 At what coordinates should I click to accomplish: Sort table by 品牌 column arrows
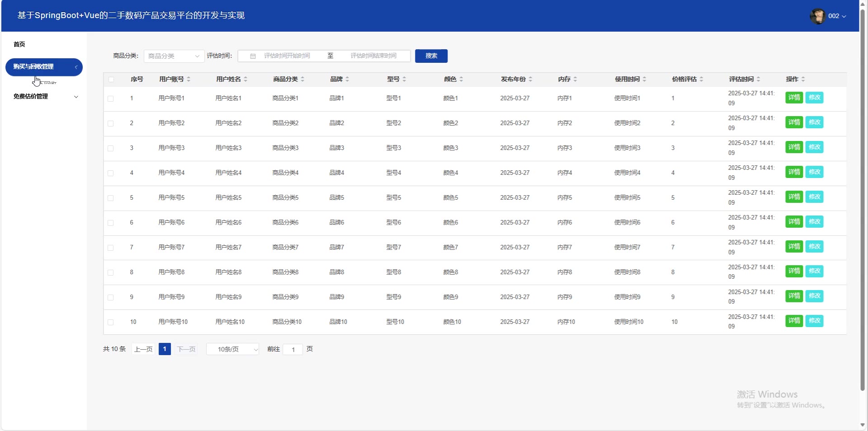(347, 79)
